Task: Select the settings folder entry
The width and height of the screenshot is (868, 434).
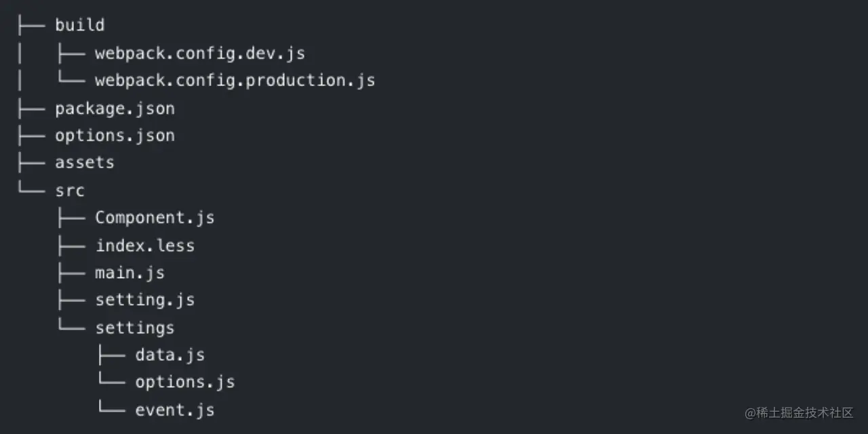Action: coord(134,328)
